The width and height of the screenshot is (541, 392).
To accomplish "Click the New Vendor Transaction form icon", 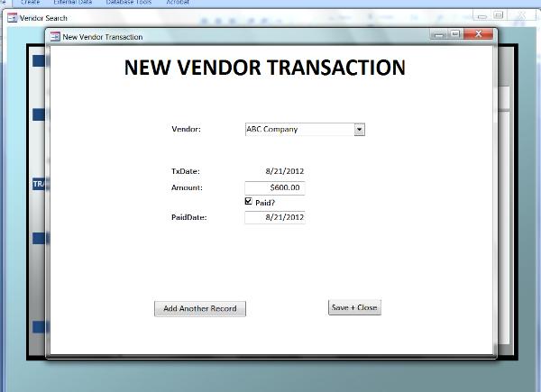I will pos(55,37).
